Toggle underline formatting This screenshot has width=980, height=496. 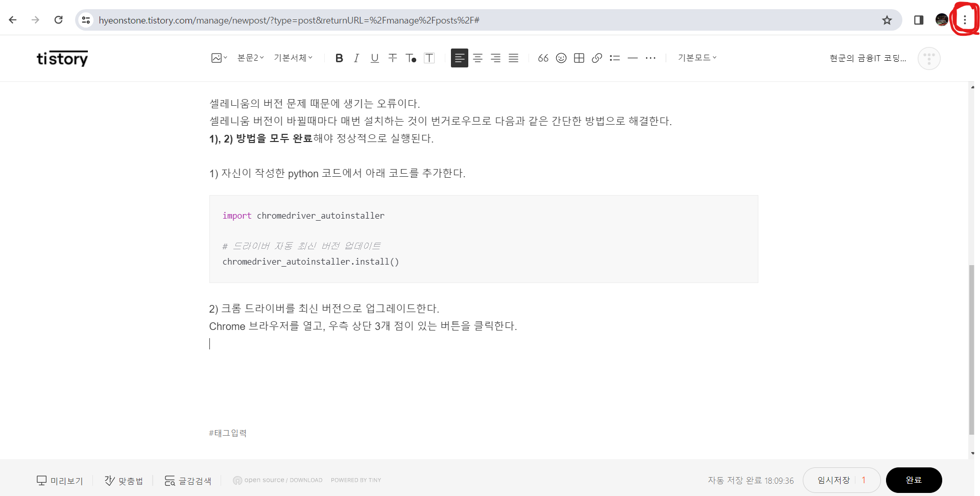375,58
